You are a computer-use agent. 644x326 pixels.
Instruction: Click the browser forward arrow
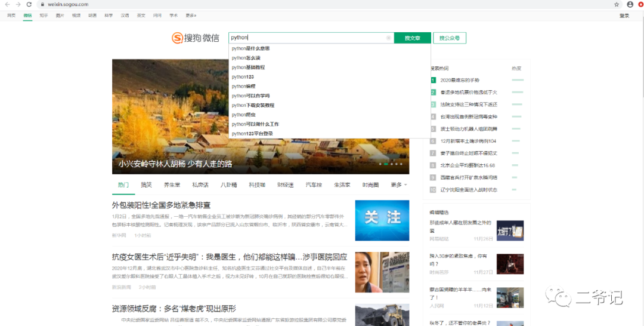(x=18, y=4)
